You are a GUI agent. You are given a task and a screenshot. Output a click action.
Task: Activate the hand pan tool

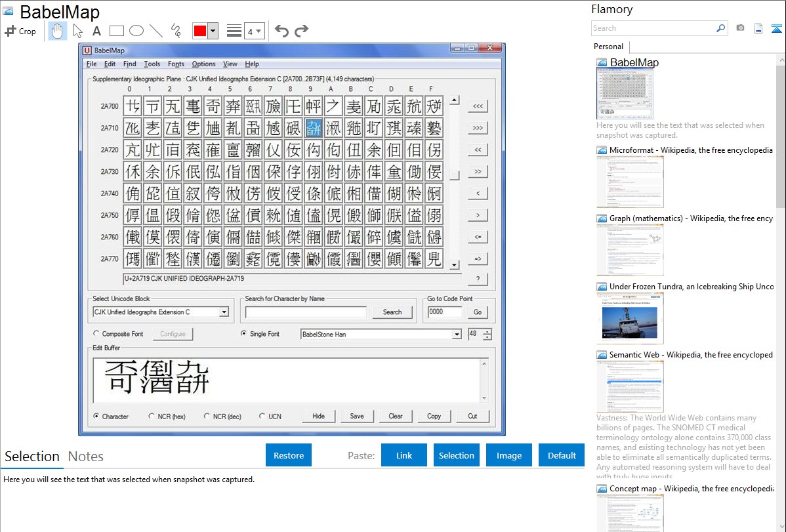tap(58, 31)
